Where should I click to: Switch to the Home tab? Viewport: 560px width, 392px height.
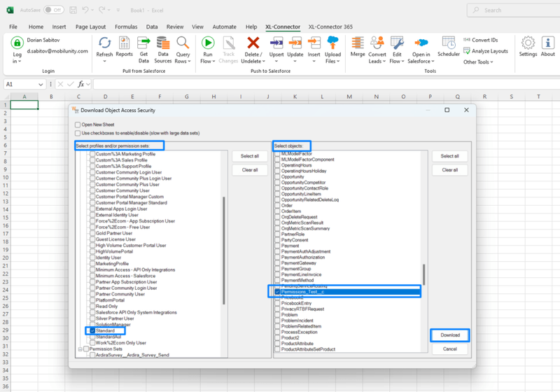pyautogui.click(x=36, y=27)
